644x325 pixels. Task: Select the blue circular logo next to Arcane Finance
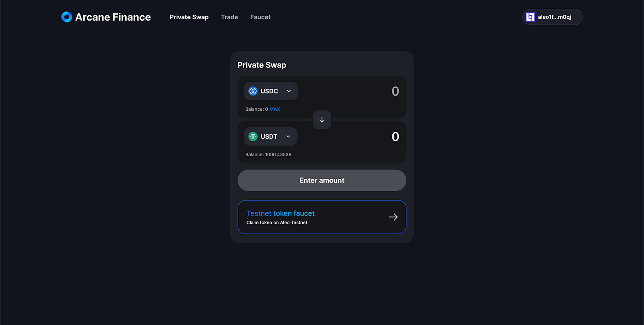tap(66, 17)
